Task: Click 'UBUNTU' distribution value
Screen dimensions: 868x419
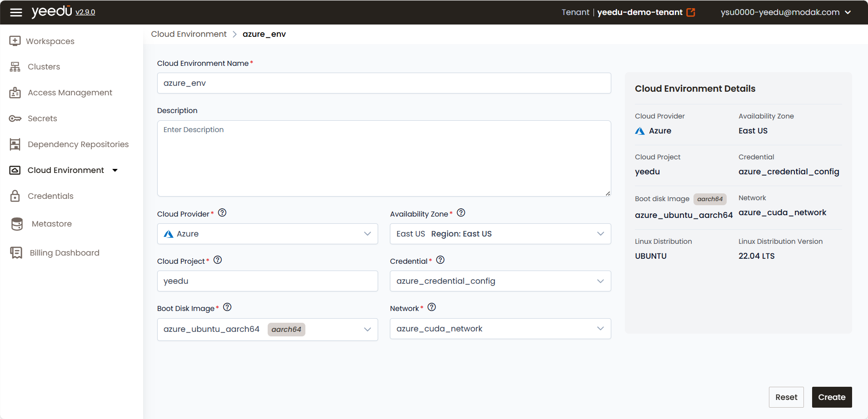Action: pos(651,256)
